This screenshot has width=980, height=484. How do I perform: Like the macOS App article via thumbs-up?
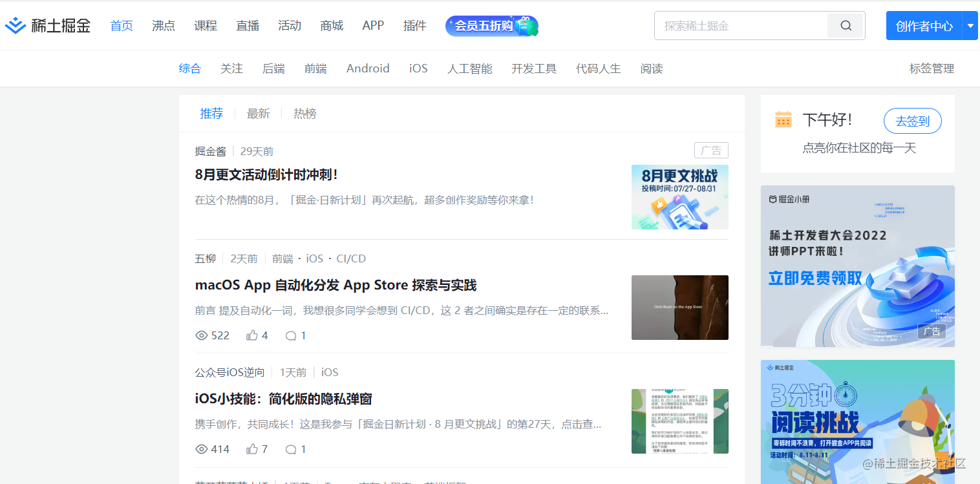point(252,335)
